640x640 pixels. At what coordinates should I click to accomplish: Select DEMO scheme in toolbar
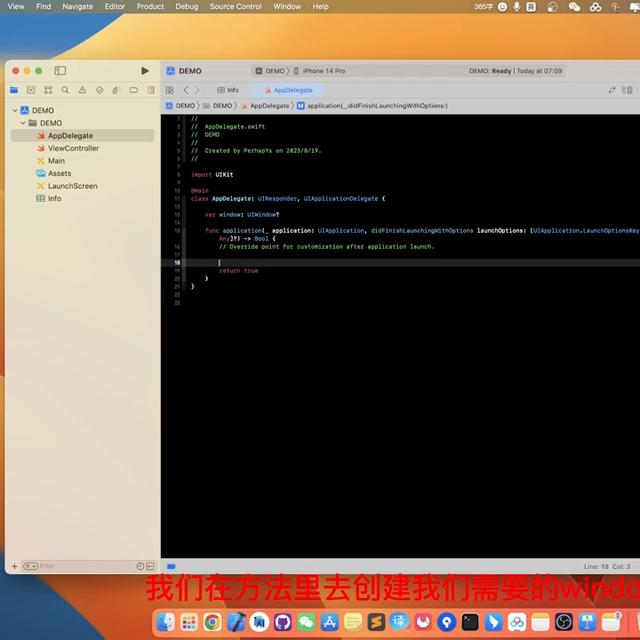click(270, 71)
